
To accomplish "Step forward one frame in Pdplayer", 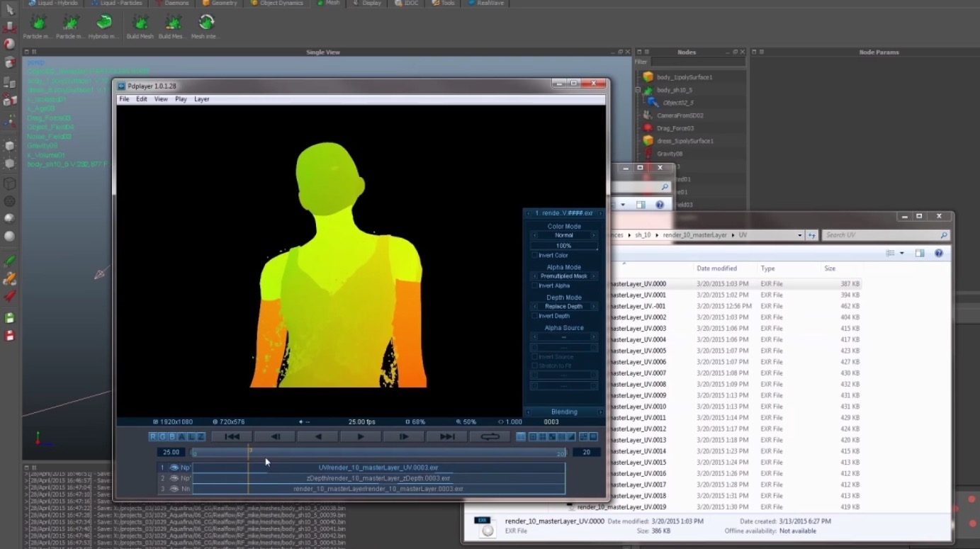I will [x=404, y=437].
